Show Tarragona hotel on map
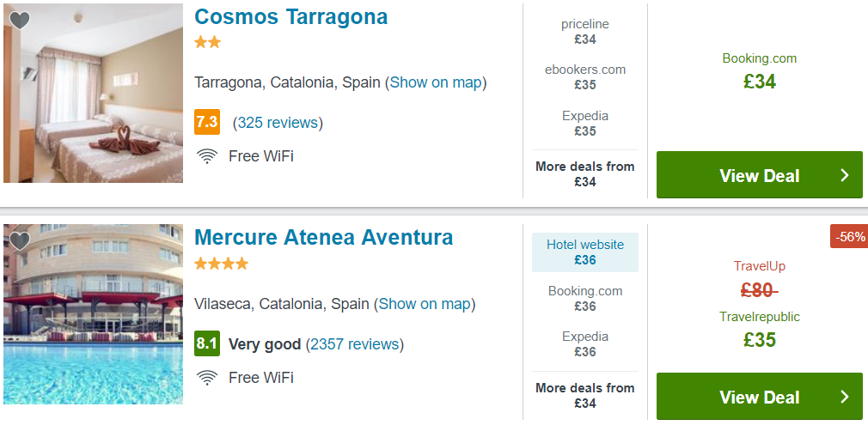868x425 pixels. coord(437,82)
